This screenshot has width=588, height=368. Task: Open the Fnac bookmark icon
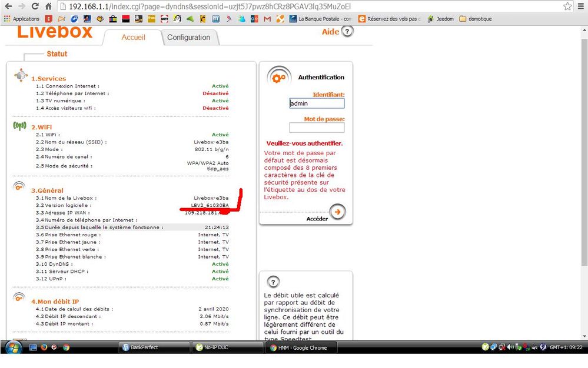point(151,19)
